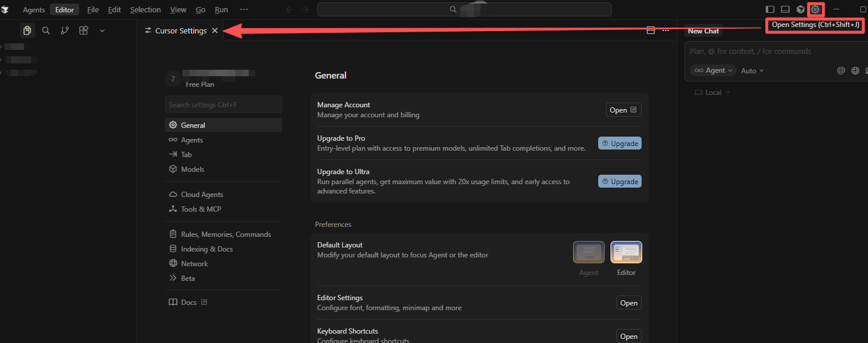The image size is (868, 343).
Task: Switch to Editor mode in title bar
Action: point(65,9)
